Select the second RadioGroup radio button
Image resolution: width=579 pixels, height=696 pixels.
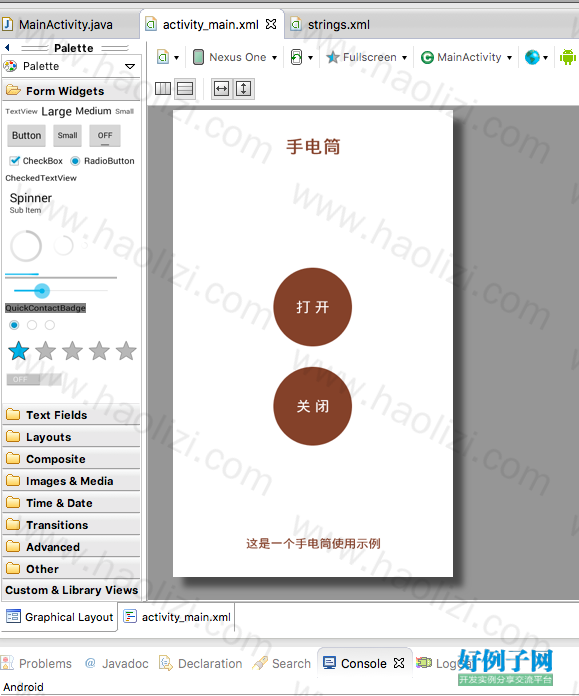coord(32,325)
